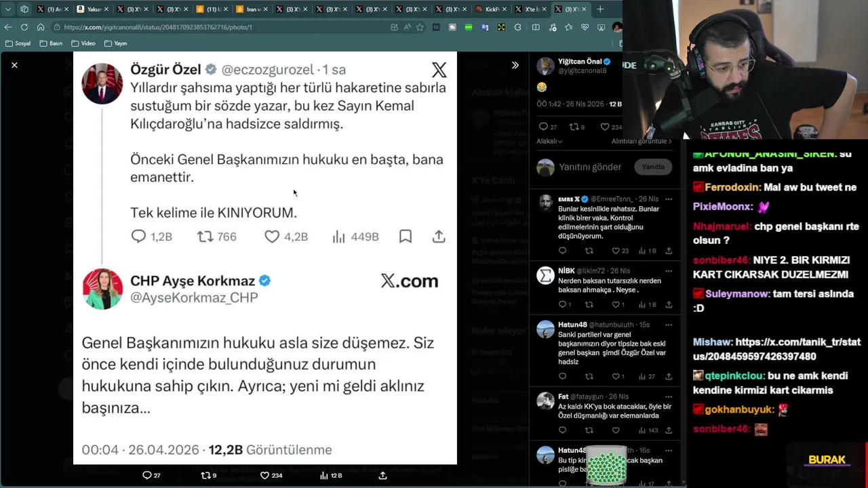This screenshot has width=868, height=488.
Task: Click Ferrodoxin's username in chat
Action: (x=732, y=187)
